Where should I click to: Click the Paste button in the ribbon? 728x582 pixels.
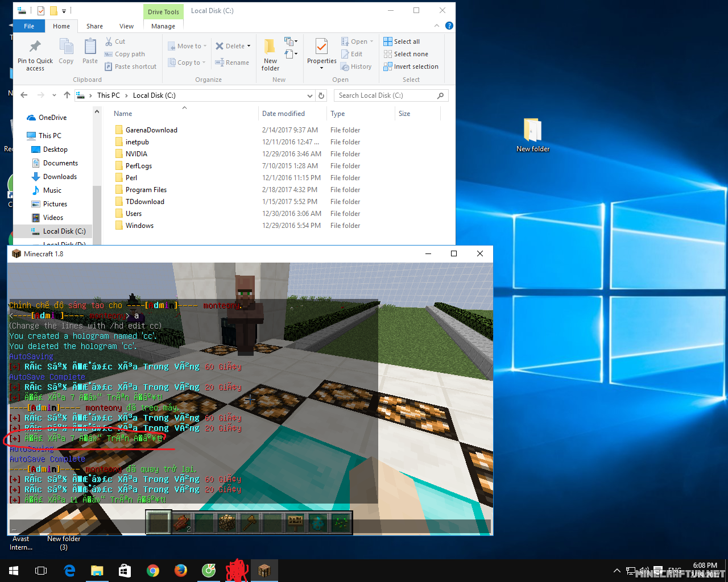pos(90,52)
